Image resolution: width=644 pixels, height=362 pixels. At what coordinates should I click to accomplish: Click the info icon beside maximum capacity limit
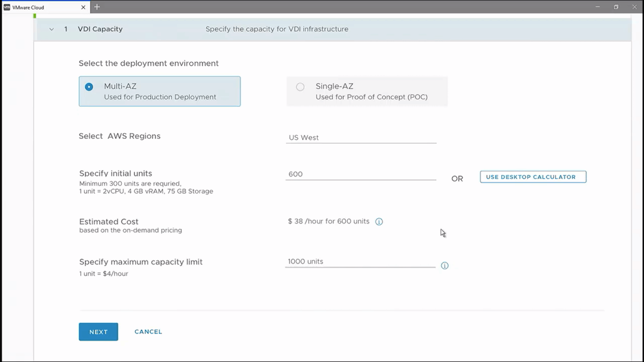[x=444, y=265]
